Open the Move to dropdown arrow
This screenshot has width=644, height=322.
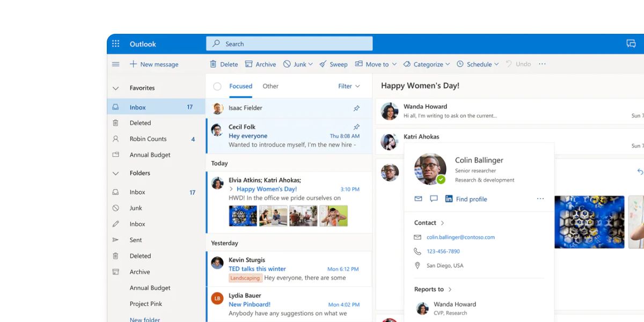394,64
